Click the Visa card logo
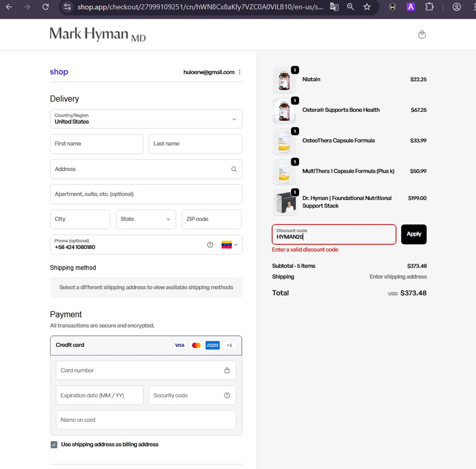The image size is (476, 469). tap(180, 345)
